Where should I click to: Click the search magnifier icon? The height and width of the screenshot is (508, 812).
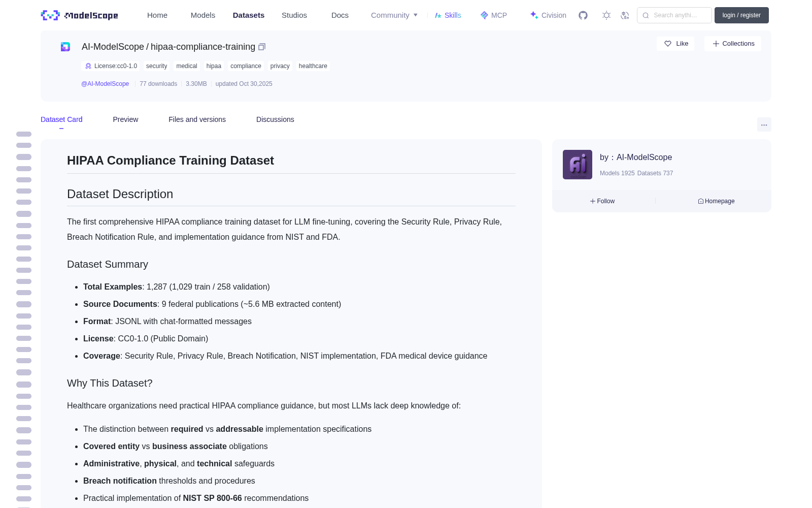tap(646, 15)
